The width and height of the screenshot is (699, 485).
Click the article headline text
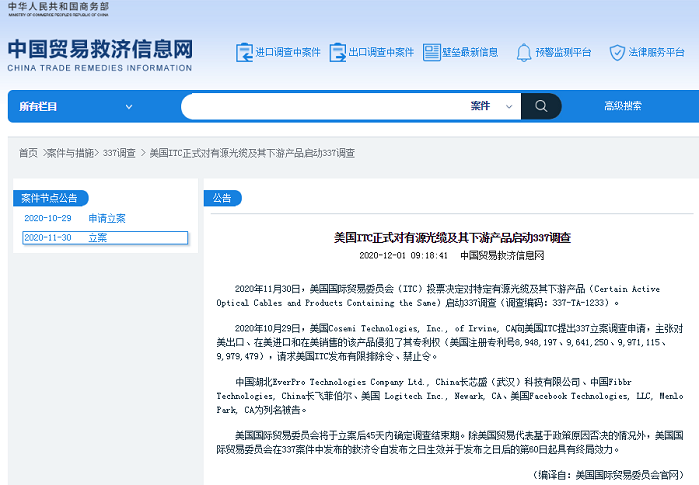pyautogui.click(x=452, y=238)
